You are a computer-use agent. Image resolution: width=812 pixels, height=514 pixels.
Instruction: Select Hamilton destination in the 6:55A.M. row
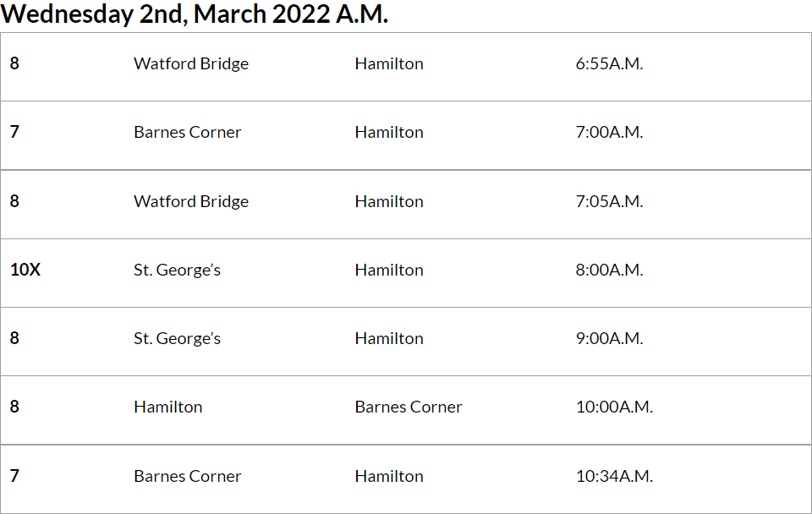click(389, 64)
